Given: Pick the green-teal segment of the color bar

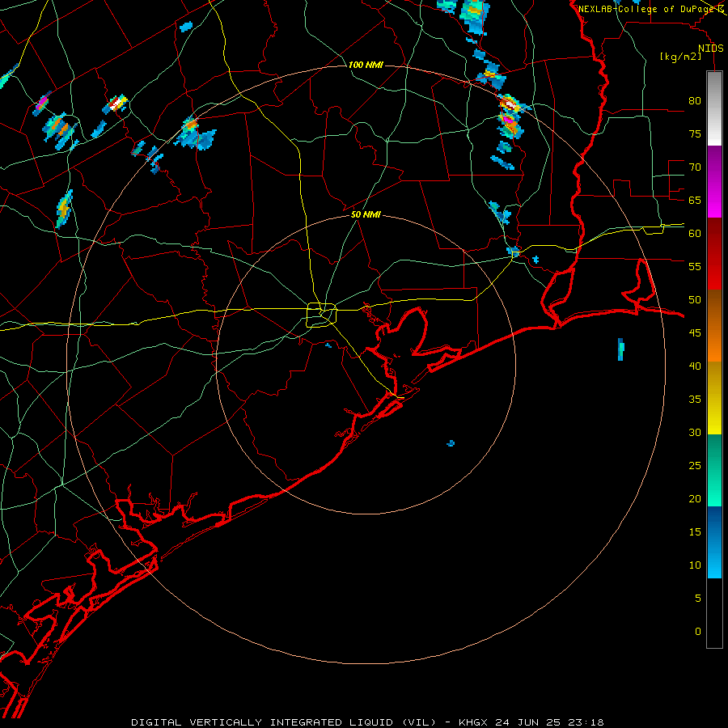Looking at the screenshot, I should (x=714, y=470).
